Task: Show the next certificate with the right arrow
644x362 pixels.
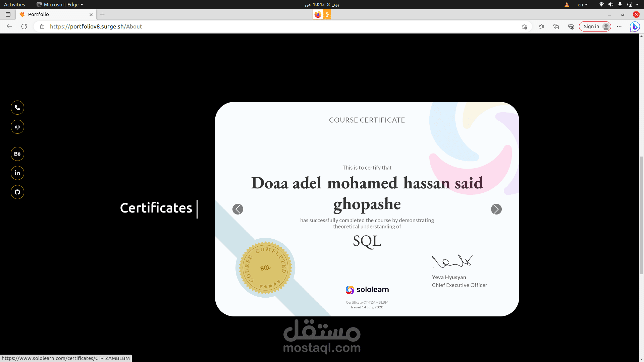Action: click(x=496, y=209)
